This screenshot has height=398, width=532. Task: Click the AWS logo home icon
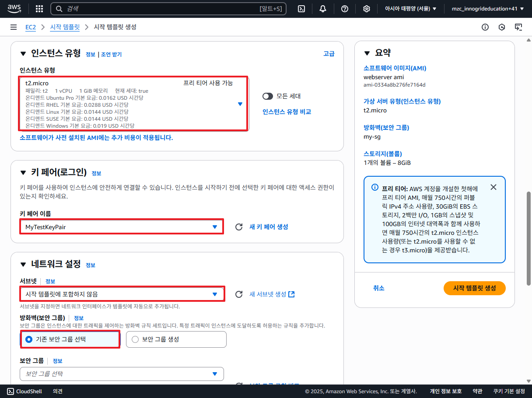click(x=15, y=9)
